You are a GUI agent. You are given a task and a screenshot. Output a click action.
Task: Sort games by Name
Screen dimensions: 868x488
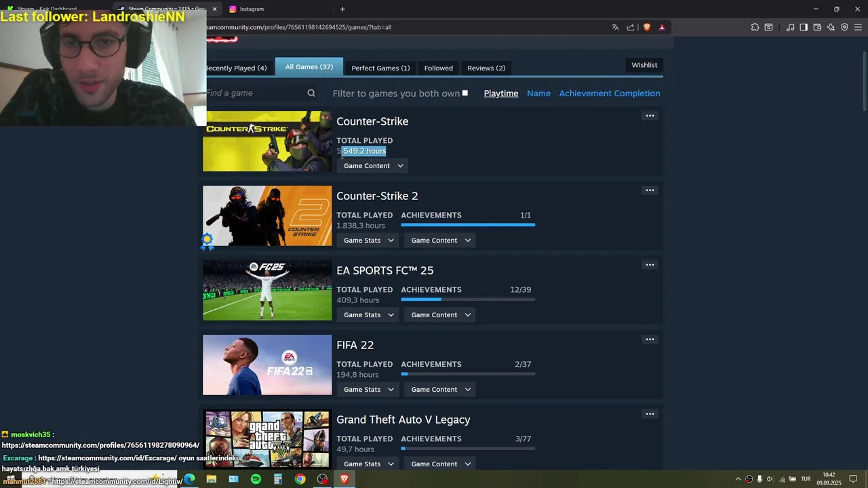(x=539, y=94)
